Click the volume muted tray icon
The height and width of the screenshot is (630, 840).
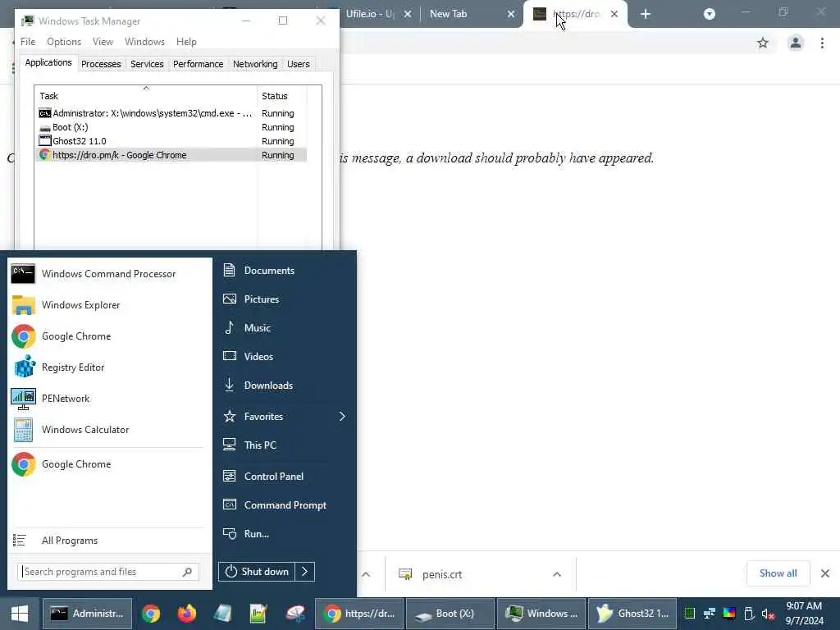(x=768, y=614)
